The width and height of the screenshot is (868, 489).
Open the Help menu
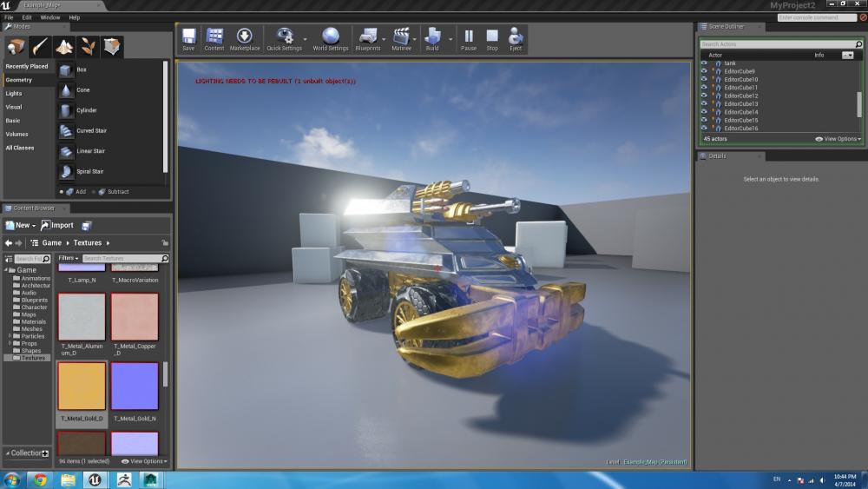point(74,17)
